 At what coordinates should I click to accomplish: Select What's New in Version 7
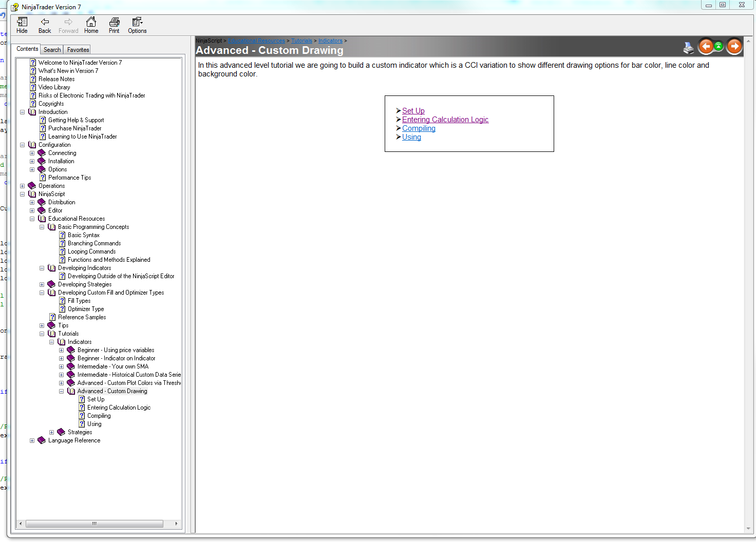[68, 71]
